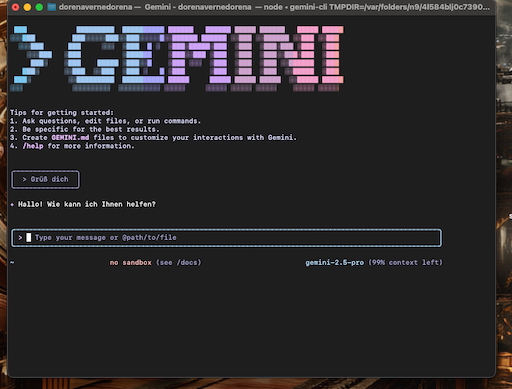Click 'Tips for getting started:' heading
512x389 pixels.
click(62, 113)
